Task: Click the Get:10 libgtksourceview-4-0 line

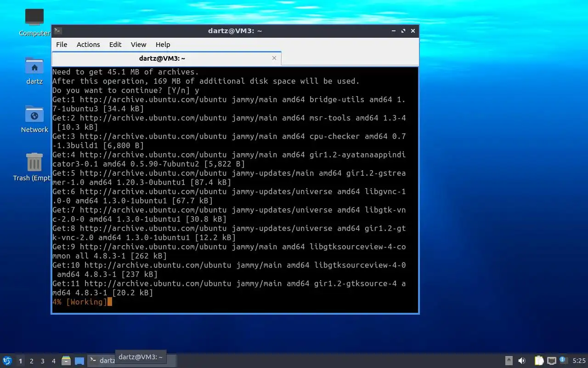Action: coord(229,270)
